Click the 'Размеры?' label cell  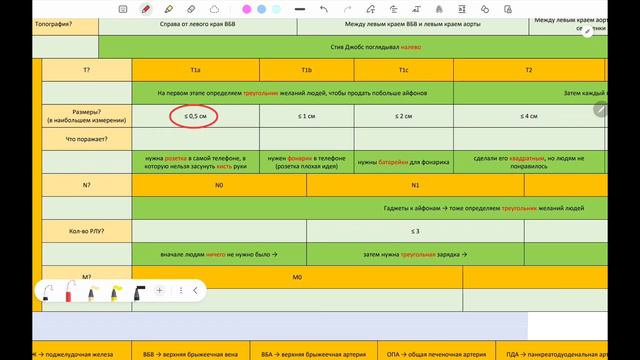point(87,116)
